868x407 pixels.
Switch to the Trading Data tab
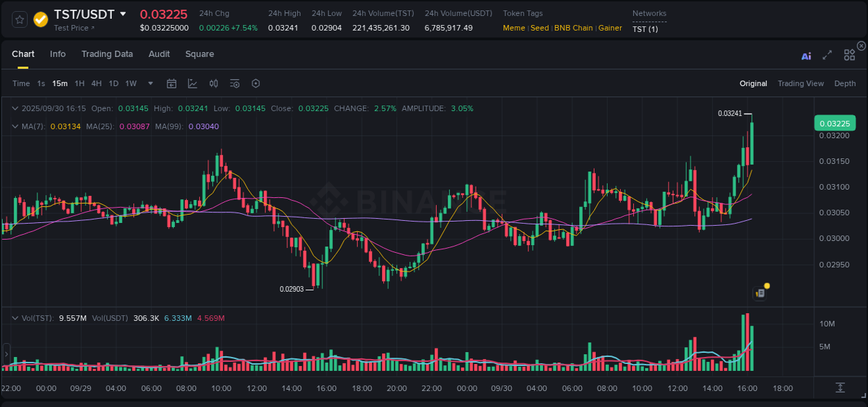click(107, 54)
